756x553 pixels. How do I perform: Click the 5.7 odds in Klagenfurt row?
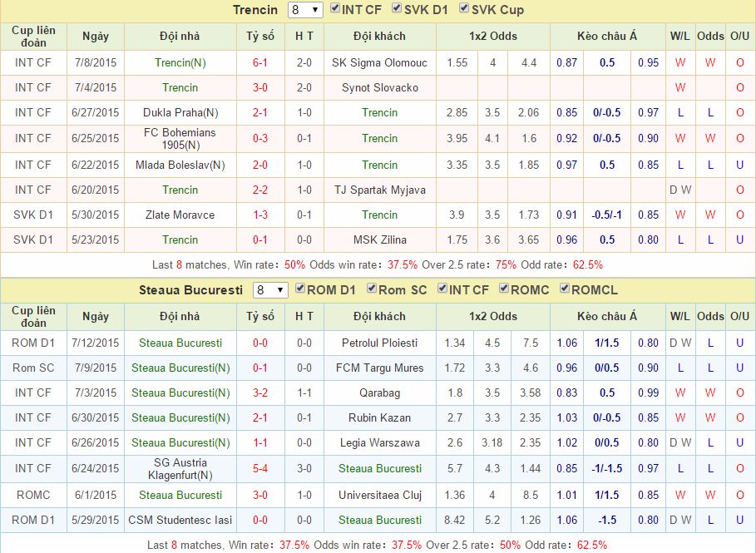click(x=455, y=469)
